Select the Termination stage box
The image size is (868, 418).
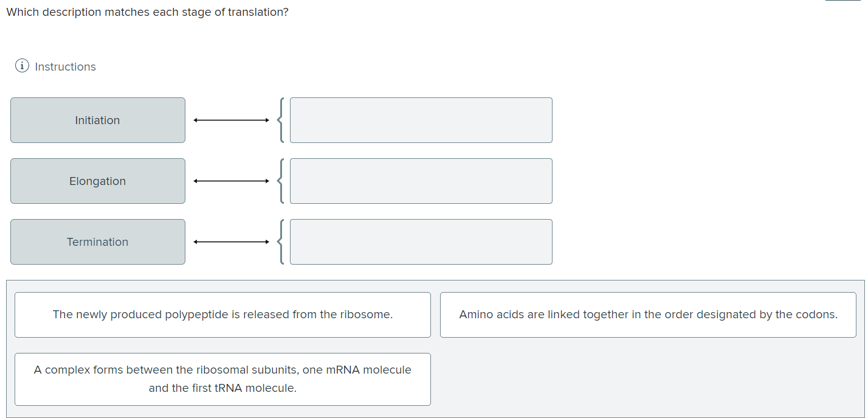pyautogui.click(x=97, y=242)
